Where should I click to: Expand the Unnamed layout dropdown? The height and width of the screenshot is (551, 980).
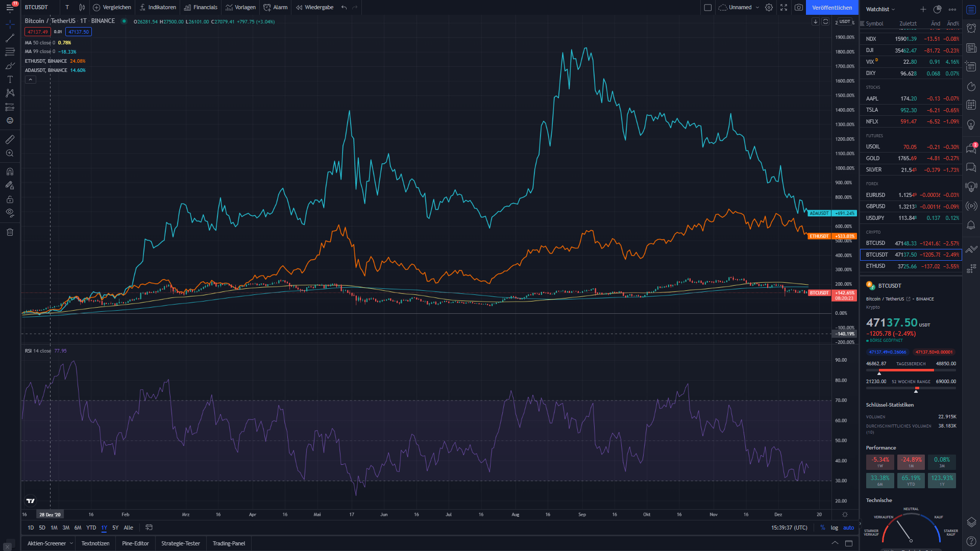(757, 8)
